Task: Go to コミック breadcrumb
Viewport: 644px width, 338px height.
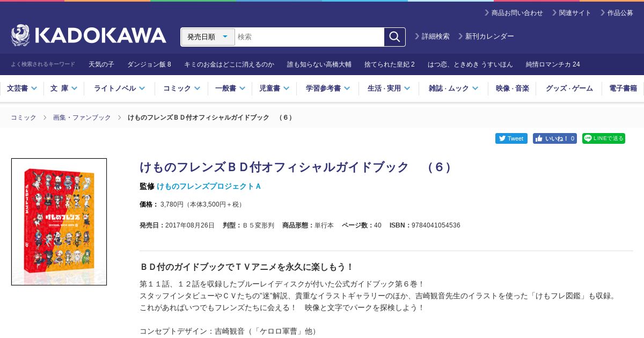Action: coord(24,117)
